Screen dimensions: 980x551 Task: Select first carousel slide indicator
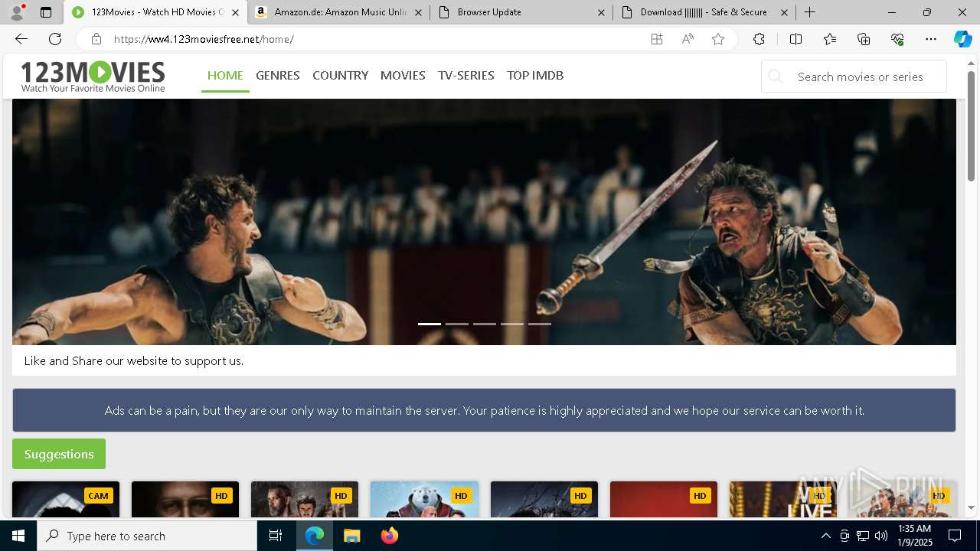pyautogui.click(x=430, y=324)
